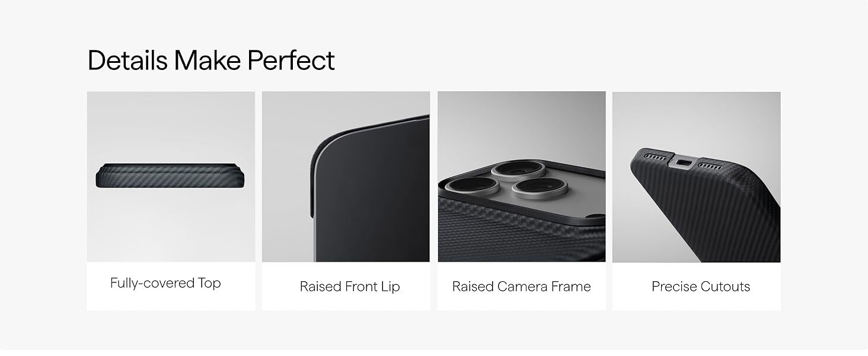
Task: View the Precise Cutouts product image
Action: point(696,176)
